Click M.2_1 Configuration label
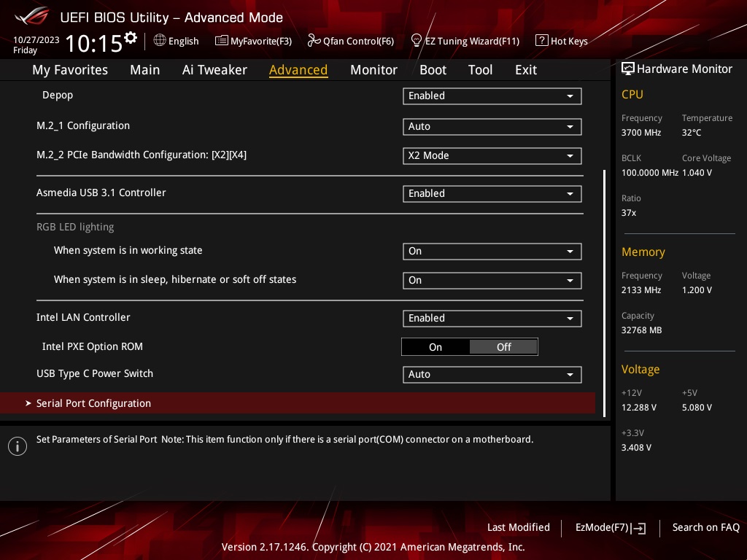The width and height of the screenshot is (747, 560). (83, 125)
